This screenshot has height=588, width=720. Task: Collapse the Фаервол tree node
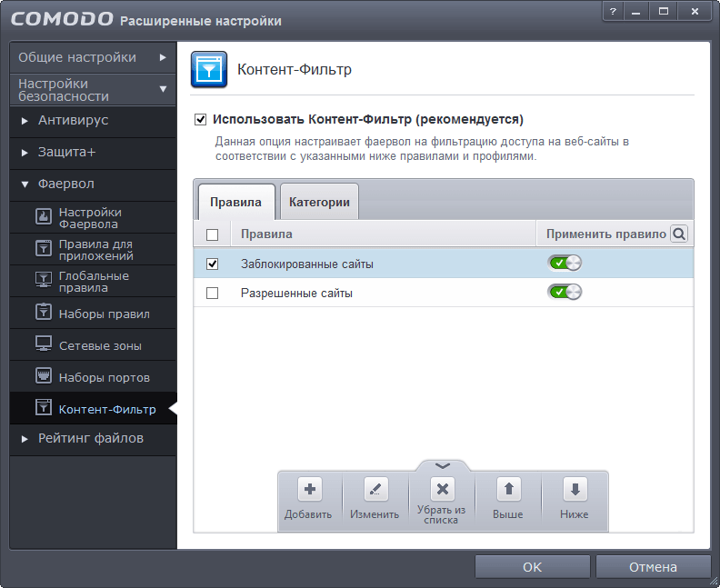(x=25, y=184)
